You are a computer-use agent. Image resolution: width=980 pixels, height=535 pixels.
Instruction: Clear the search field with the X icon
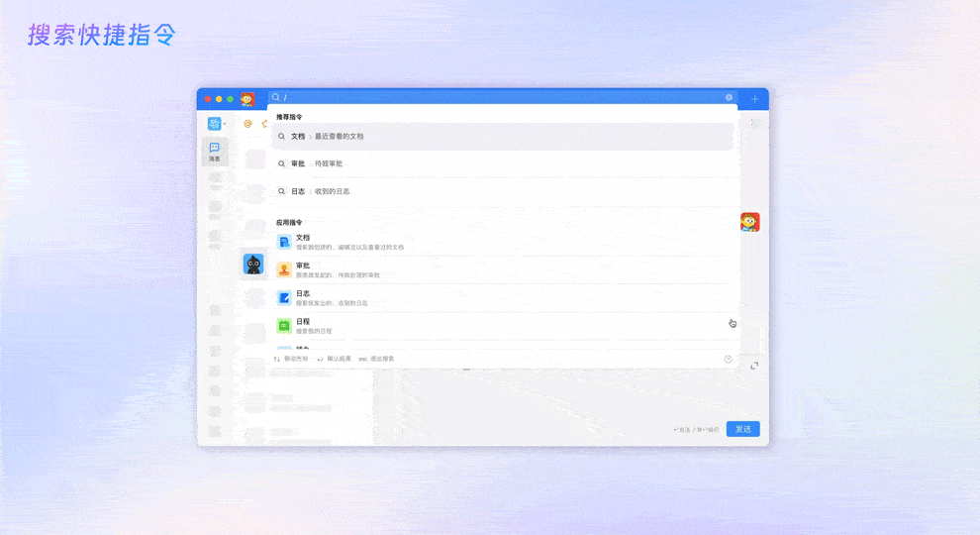[730, 98]
